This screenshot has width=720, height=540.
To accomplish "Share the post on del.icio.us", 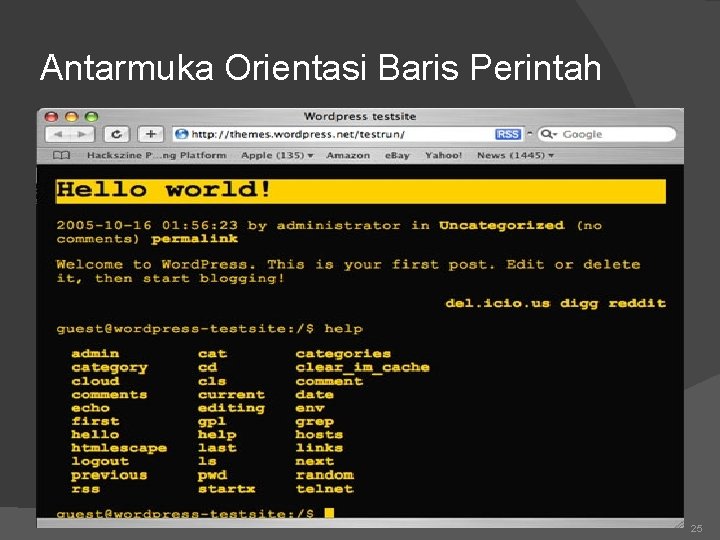I will tap(497, 303).
